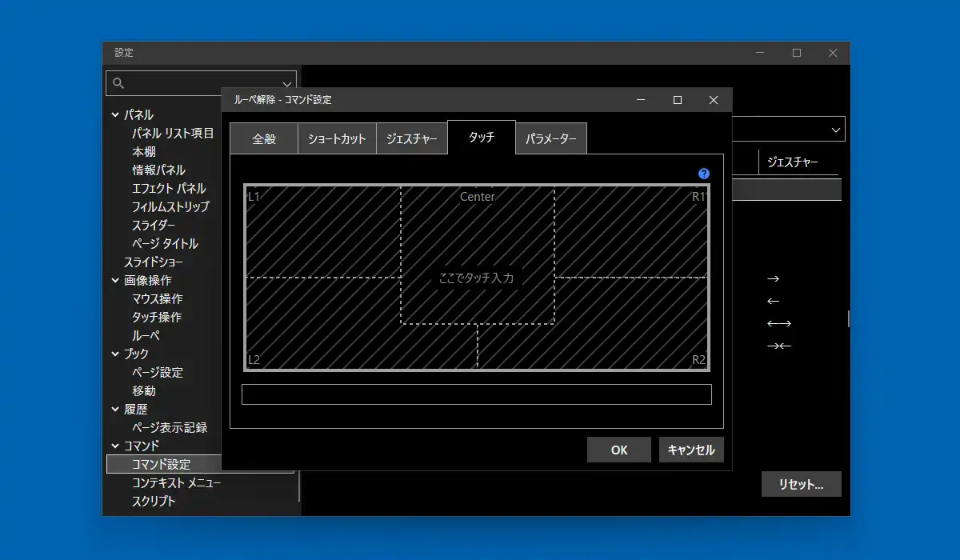Switch to the ショートカット tab

click(x=337, y=138)
